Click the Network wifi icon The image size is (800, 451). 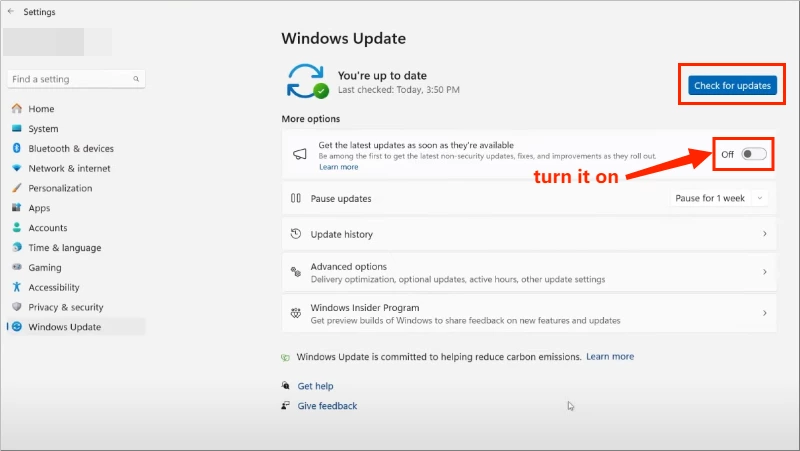coord(17,168)
